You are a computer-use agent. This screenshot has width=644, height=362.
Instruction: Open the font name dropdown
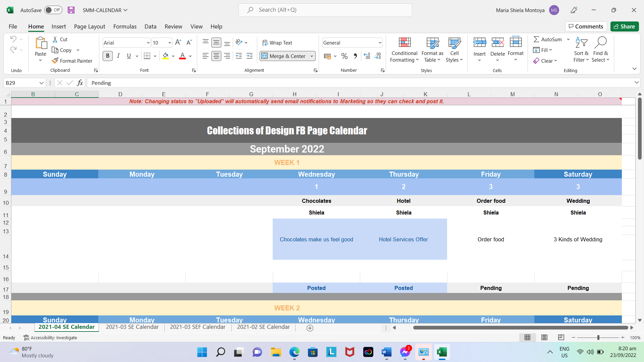coord(148,43)
